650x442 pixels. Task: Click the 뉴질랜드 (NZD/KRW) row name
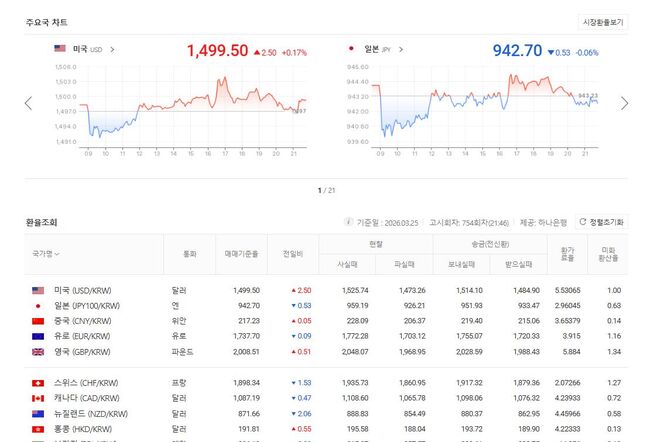coord(86,413)
